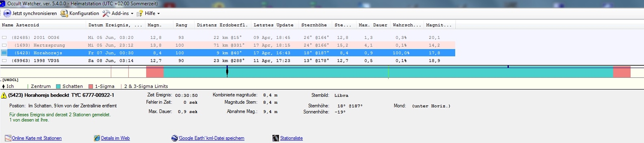Click the Hilfe help icon

point(140,14)
